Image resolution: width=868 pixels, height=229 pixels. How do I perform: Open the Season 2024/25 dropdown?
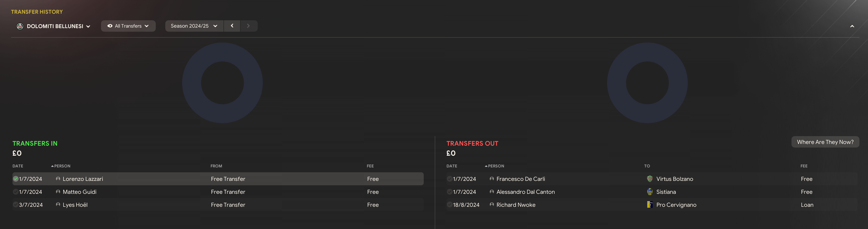point(194,26)
